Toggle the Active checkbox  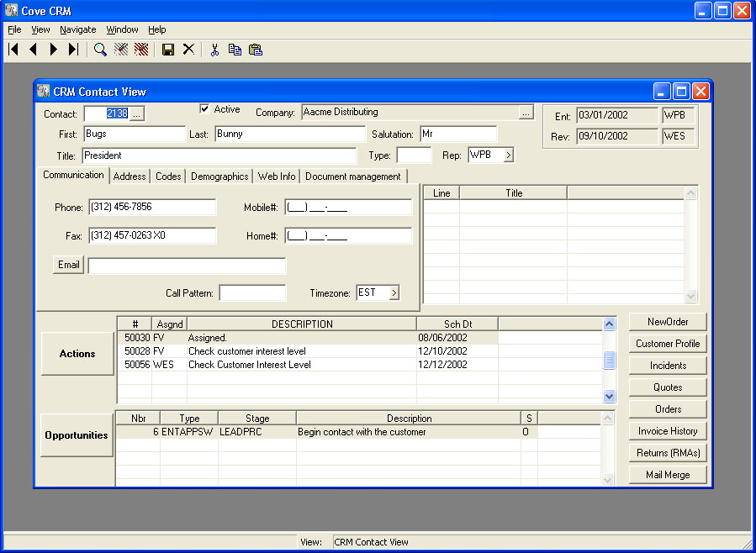(204, 109)
